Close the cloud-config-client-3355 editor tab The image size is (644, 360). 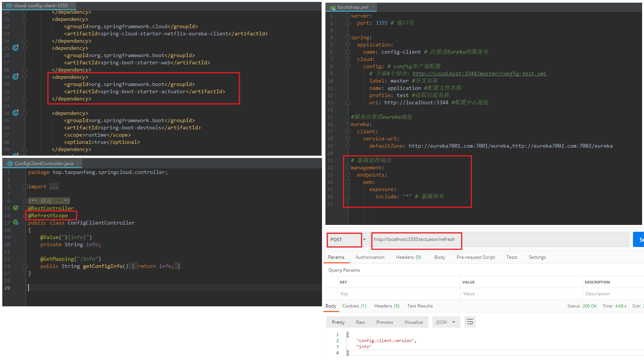[x=72, y=6]
